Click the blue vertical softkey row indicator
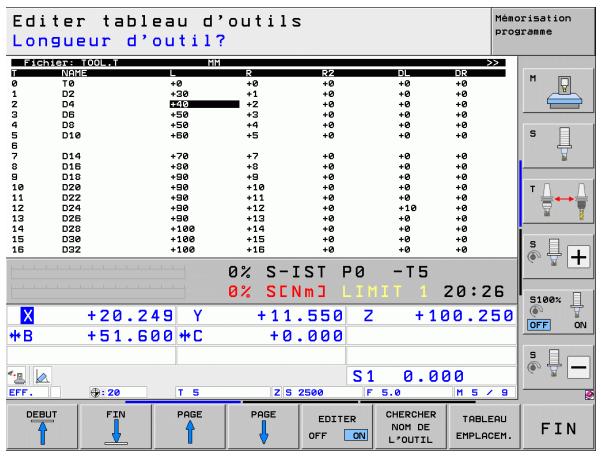 pos(521,194)
